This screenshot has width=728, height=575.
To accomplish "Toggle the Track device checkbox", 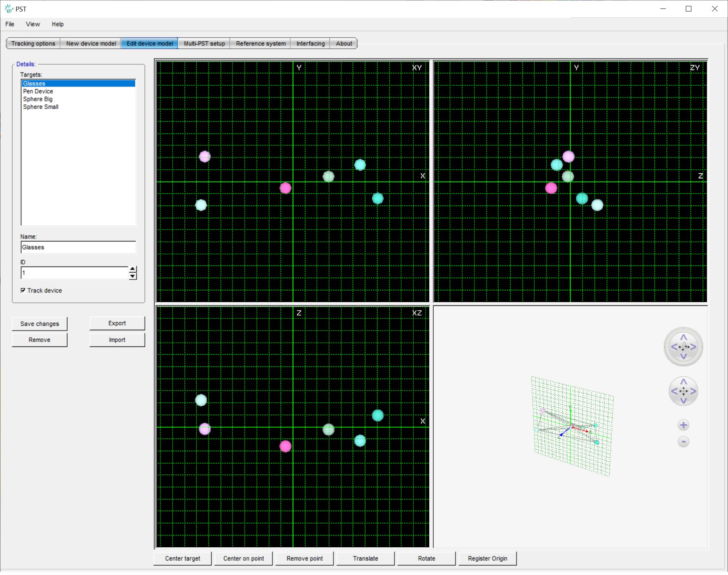I will pos(23,291).
